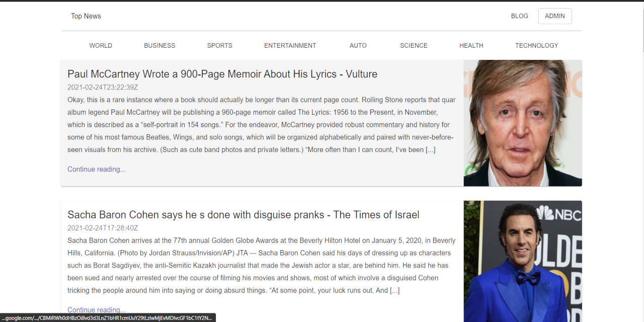This screenshot has width=644, height=322.
Task: Select the BUSINESS category
Action: 159,45
